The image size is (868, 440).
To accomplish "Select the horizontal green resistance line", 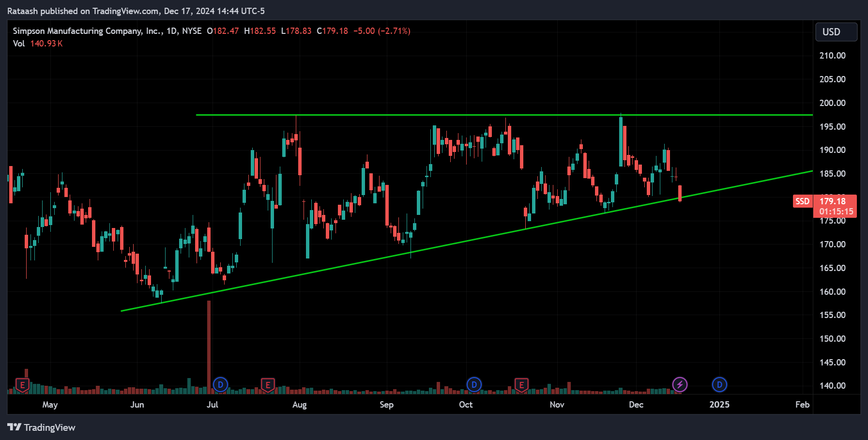I will (x=503, y=115).
